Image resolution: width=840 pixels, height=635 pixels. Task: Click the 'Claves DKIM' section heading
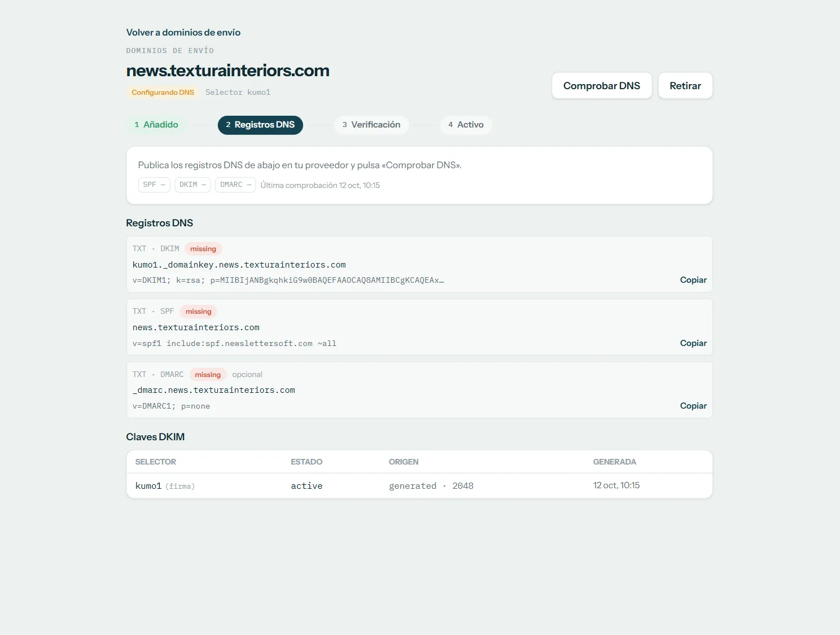pyautogui.click(x=155, y=437)
